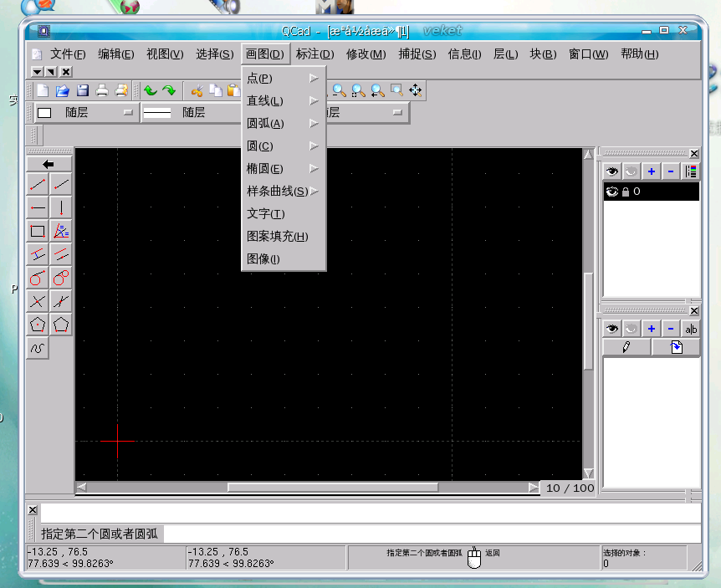This screenshot has height=588, width=721.
Task: Add a new layer with plus button
Action: click(651, 171)
